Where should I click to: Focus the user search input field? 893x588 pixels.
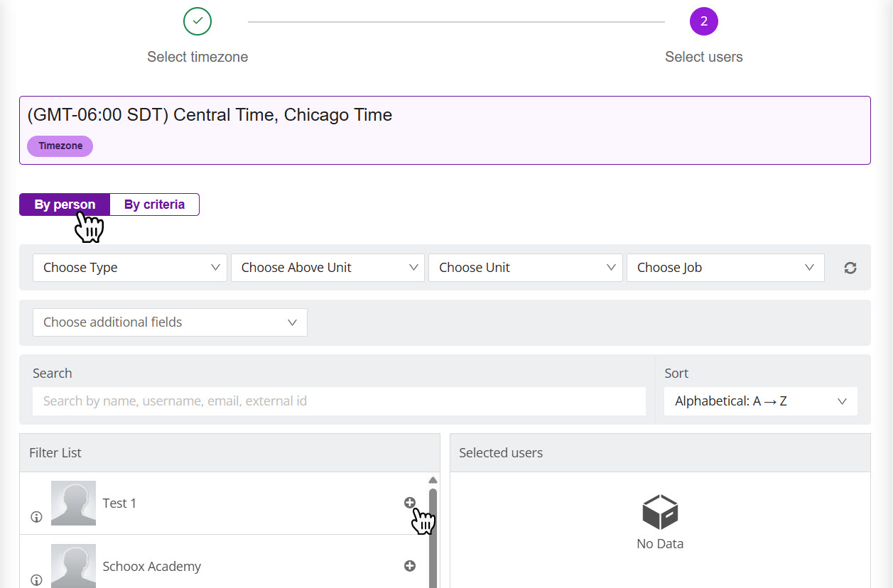pyautogui.click(x=339, y=401)
